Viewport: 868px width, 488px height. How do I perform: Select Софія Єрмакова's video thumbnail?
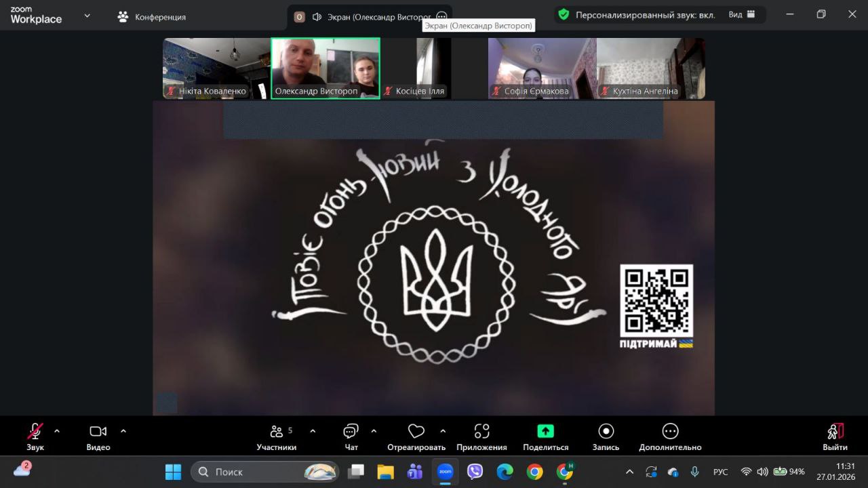(x=542, y=68)
